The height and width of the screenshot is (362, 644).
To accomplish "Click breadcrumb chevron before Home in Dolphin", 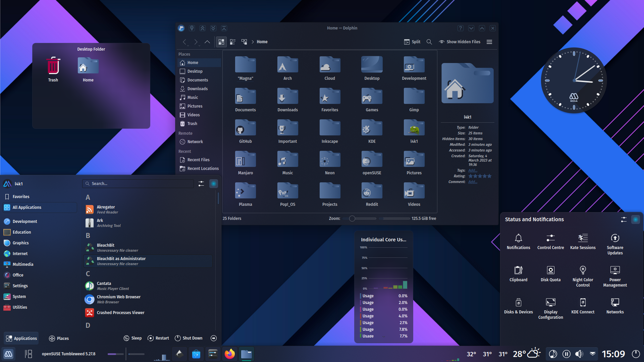I will pyautogui.click(x=253, y=42).
